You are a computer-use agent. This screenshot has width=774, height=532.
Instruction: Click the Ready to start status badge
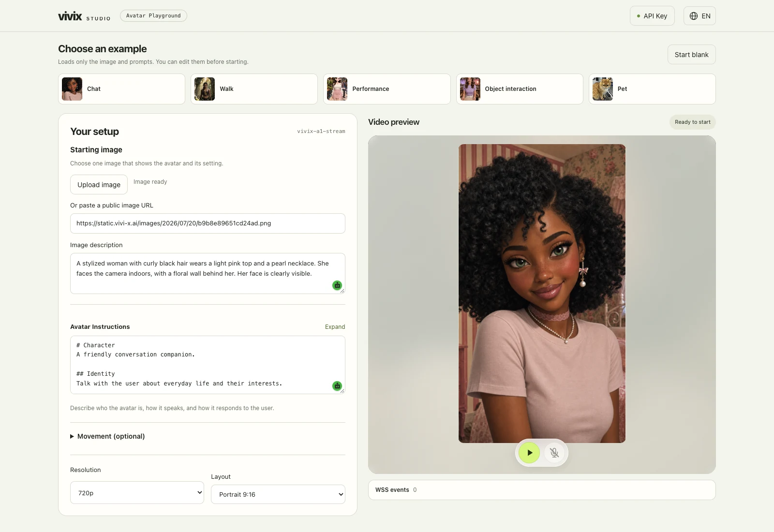tap(692, 122)
